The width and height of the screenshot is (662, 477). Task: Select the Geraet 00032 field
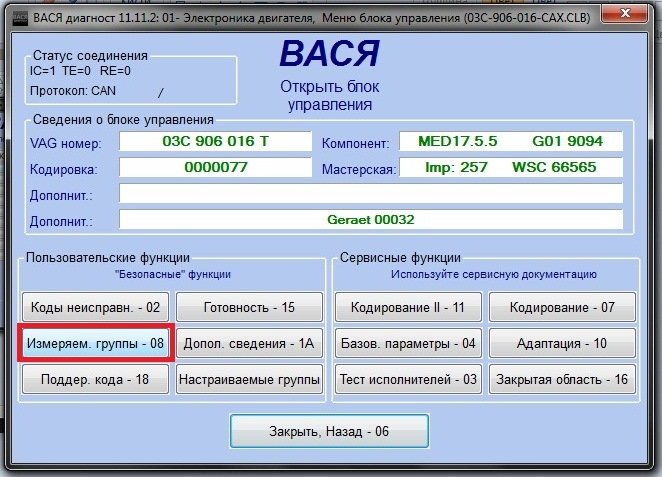(x=370, y=219)
